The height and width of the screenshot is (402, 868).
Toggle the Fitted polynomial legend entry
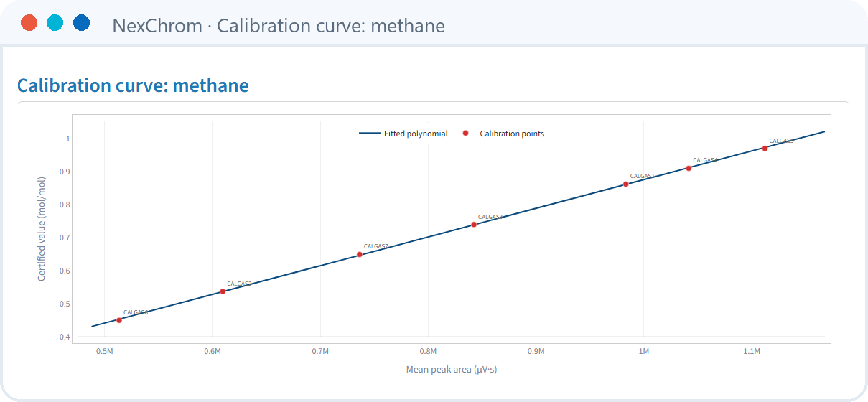(403, 134)
